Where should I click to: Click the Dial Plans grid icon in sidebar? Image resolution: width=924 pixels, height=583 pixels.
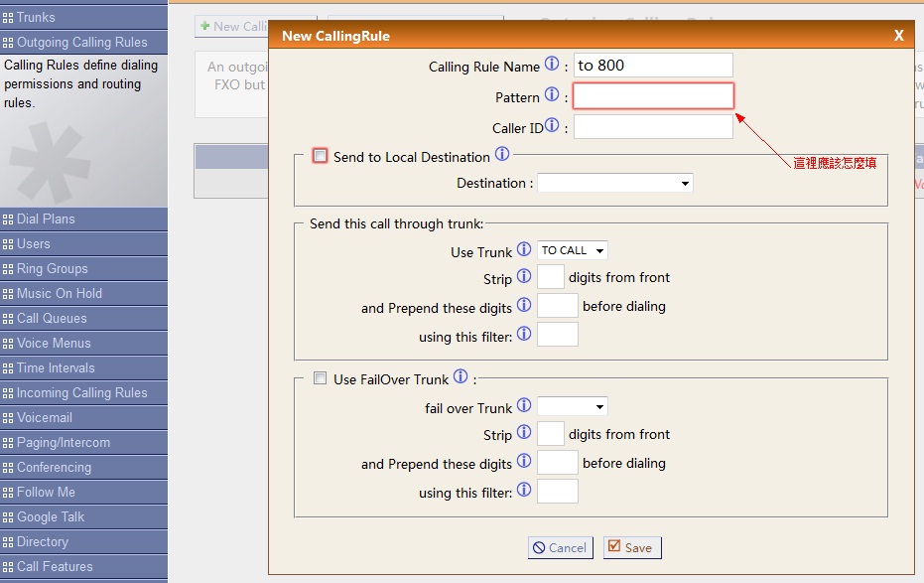[8, 219]
